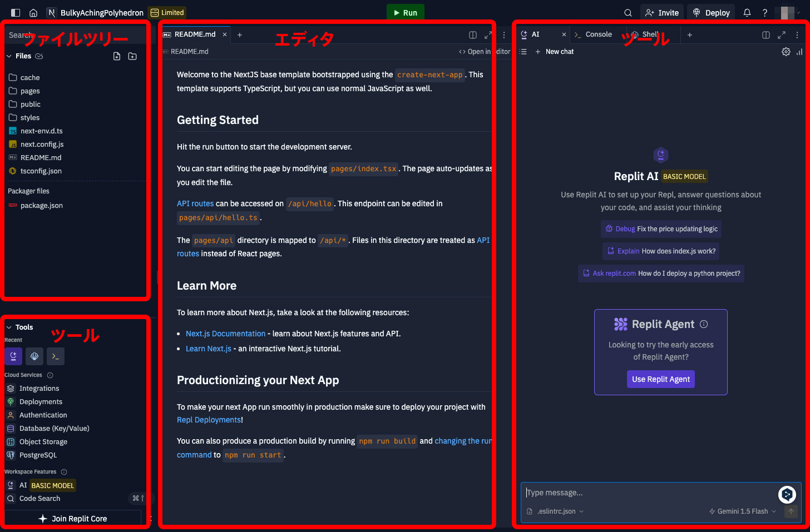Screen dimensions: 810x532
Task: Create a new file with the file icon
Action: (x=117, y=56)
